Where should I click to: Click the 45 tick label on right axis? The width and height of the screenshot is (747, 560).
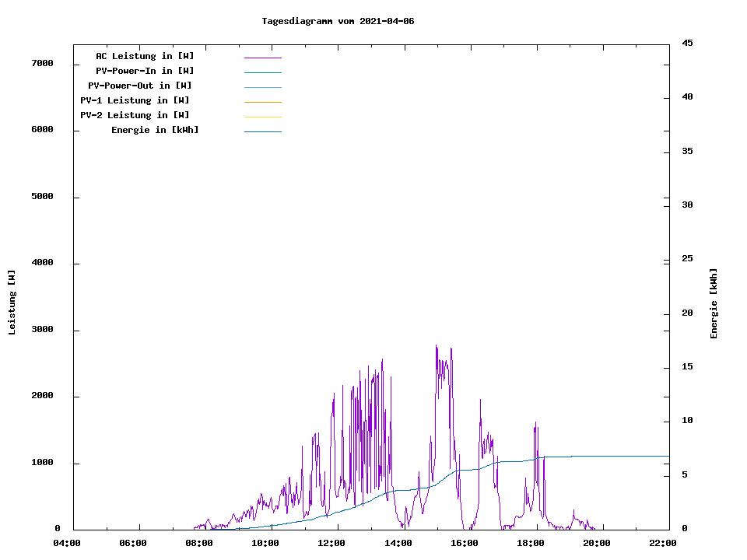click(x=687, y=43)
